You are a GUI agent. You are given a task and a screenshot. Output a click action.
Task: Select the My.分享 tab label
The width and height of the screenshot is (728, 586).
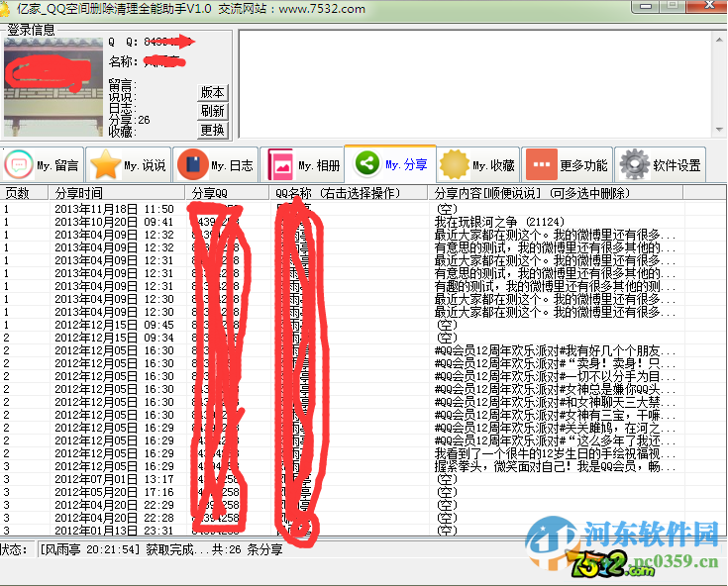(406, 164)
